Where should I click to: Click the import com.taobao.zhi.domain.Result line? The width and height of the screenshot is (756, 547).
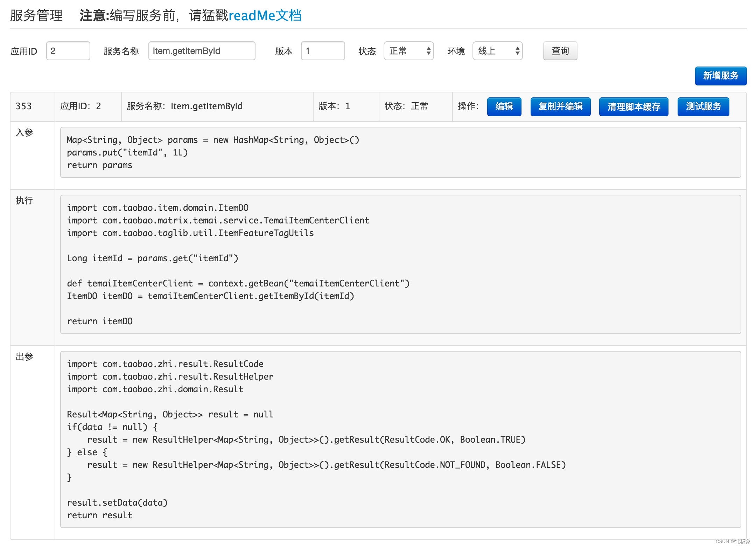(x=155, y=389)
